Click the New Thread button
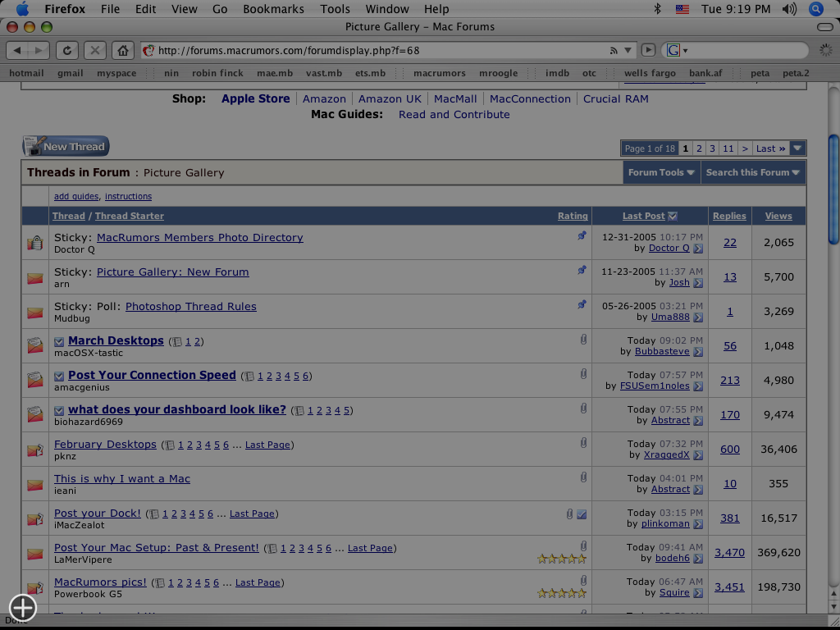840x630 pixels. pyautogui.click(x=66, y=146)
